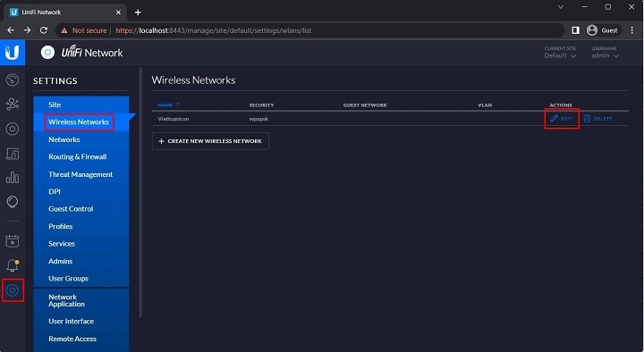Image resolution: width=644 pixels, height=352 pixels.
Task: Go back in browser history
Action: 11,30
